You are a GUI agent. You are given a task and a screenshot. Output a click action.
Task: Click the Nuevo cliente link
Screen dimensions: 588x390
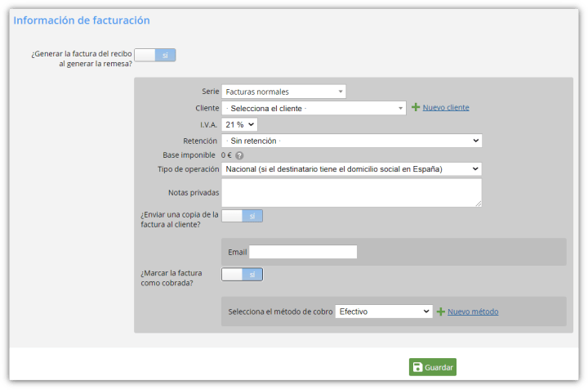tap(446, 107)
